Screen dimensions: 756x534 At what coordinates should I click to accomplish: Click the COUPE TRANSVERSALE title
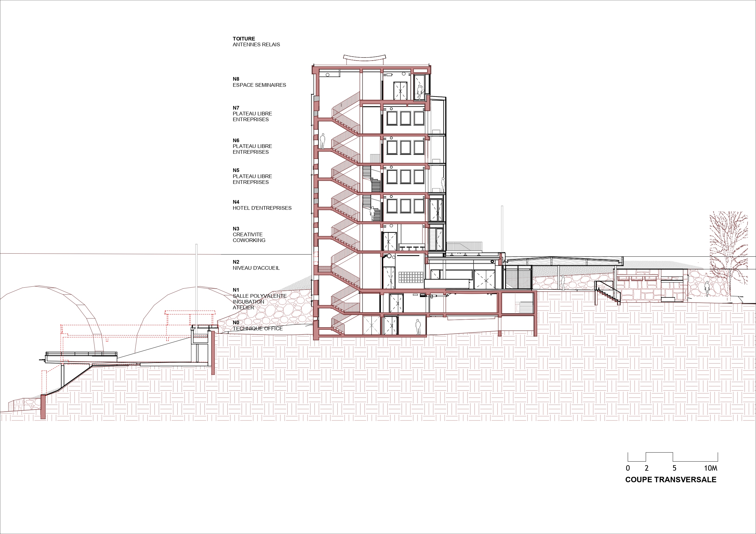tap(670, 480)
